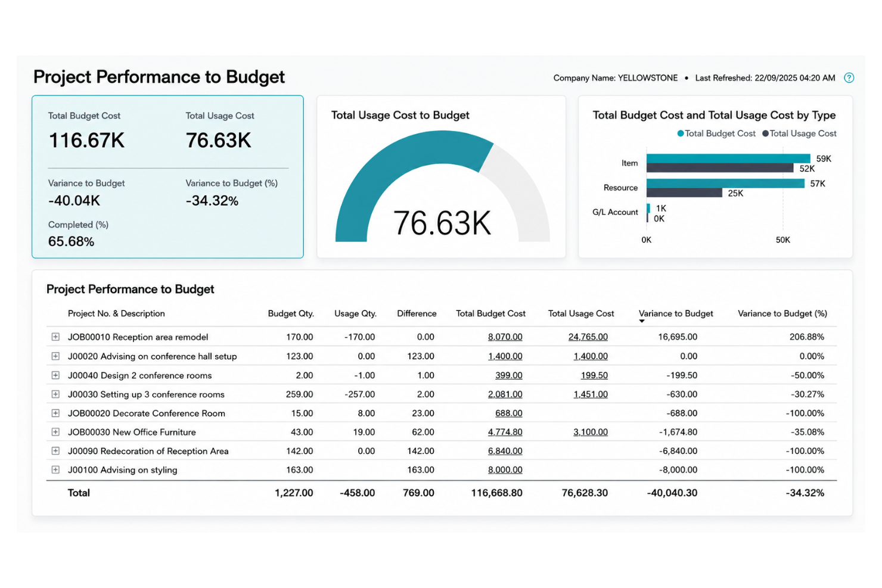Sort by Usage Qty. column header
The height and width of the screenshot is (588, 882).
(355, 313)
